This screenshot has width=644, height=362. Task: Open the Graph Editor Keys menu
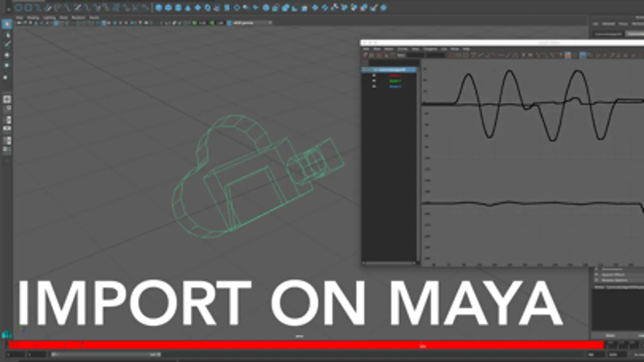pos(415,49)
